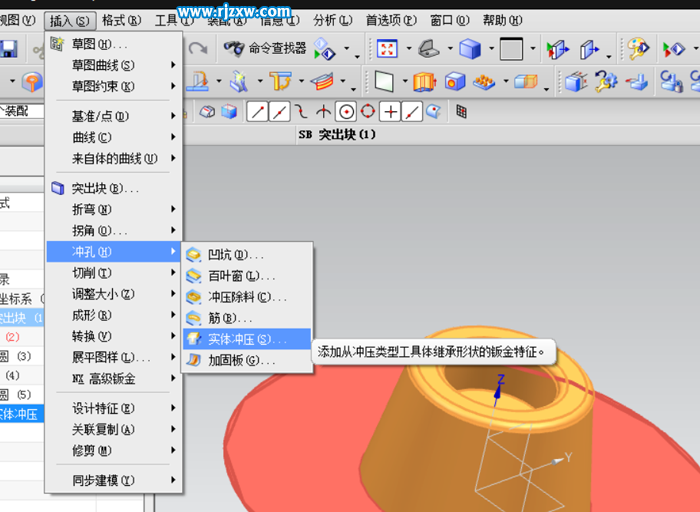The height and width of the screenshot is (512, 700).
Task: Select 冲压除料 drawn cutout entry
Action: [x=246, y=297]
